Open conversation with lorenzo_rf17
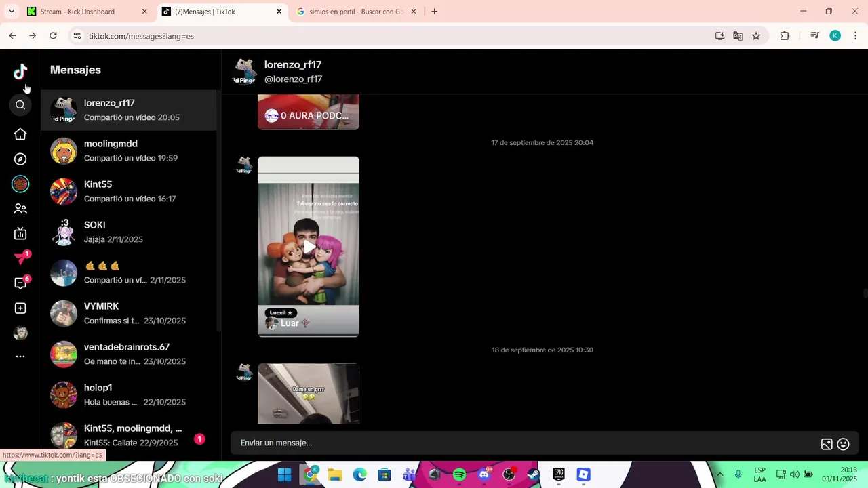This screenshot has width=868, height=488. [x=129, y=110]
